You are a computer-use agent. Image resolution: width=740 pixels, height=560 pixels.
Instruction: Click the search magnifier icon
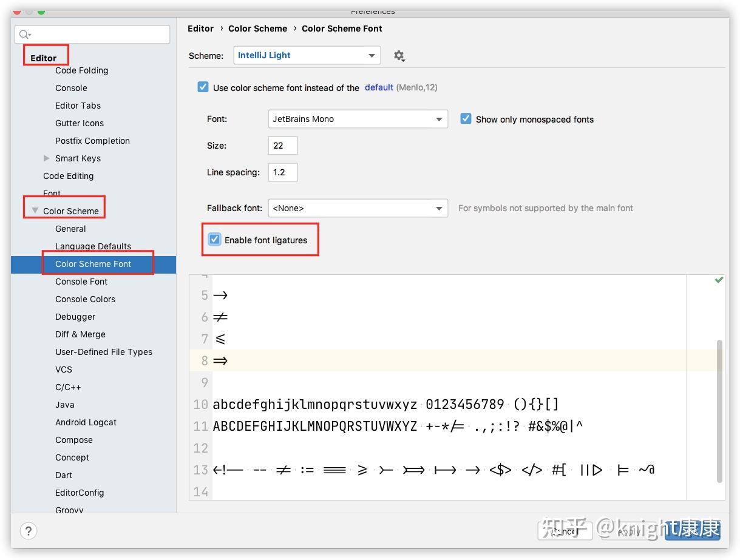(x=25, y=35)
